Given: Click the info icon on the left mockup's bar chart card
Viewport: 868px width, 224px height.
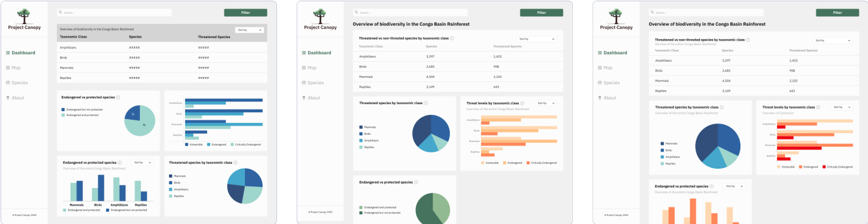Looking at the screenshot, I should (x=120, y=163).
